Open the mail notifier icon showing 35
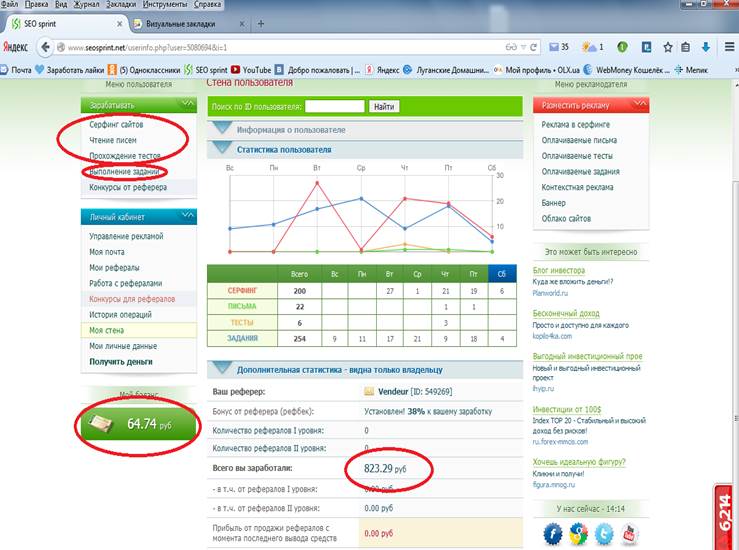The height and width of the screenshot is (550, 739). pyautogui.click(x=559, y=47)
